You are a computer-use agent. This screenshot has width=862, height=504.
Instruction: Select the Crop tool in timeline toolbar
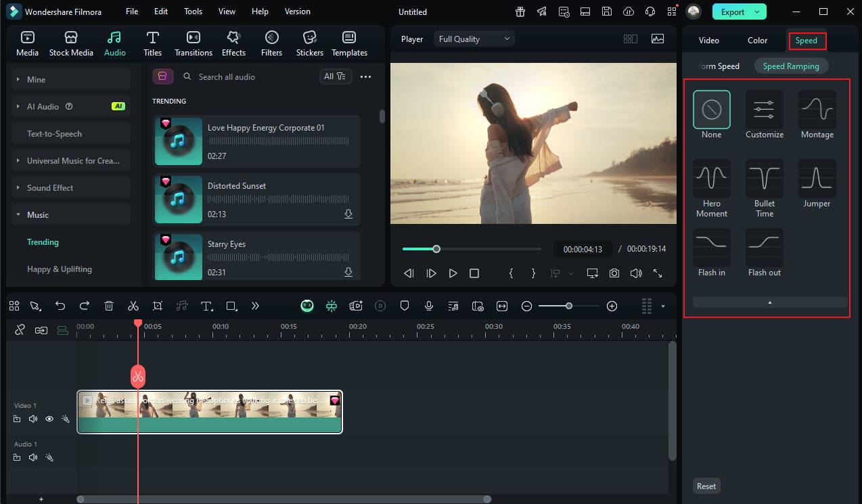click(158, 306)
